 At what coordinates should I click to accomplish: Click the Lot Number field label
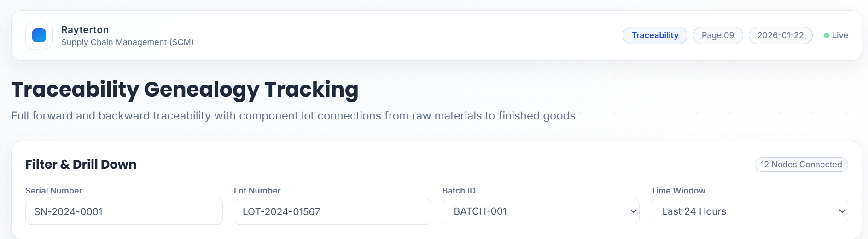click(257, 191)
